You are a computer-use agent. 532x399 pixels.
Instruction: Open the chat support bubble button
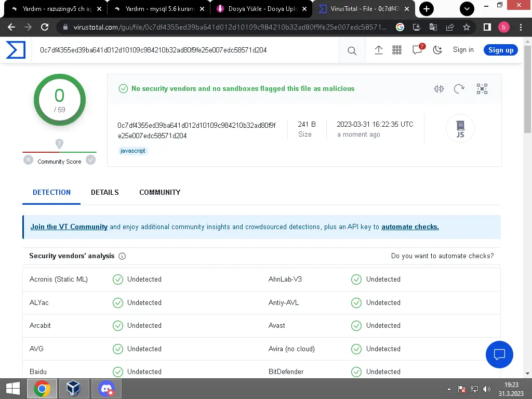pyautogui.click(x=499, y=354)
